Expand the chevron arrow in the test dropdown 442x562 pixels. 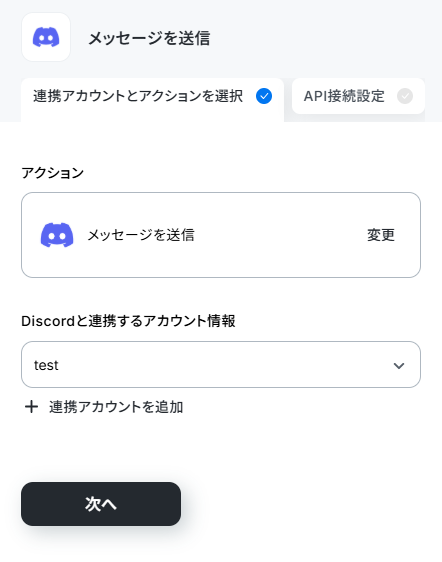click(x=399, y=366)
